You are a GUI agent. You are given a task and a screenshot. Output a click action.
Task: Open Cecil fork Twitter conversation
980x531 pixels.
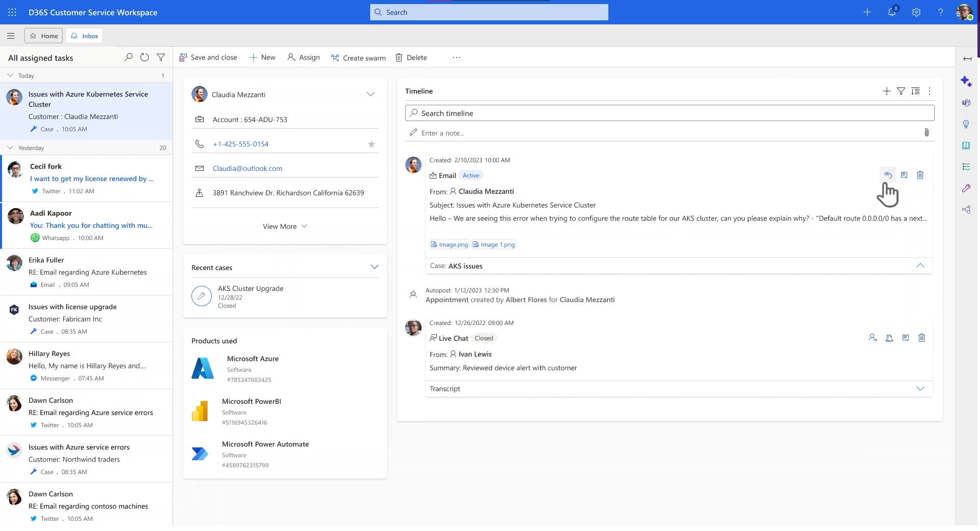(87, 179)
